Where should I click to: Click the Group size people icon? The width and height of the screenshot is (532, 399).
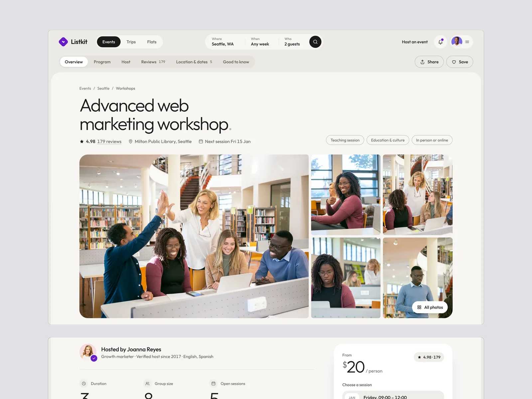tap(148, 383)
